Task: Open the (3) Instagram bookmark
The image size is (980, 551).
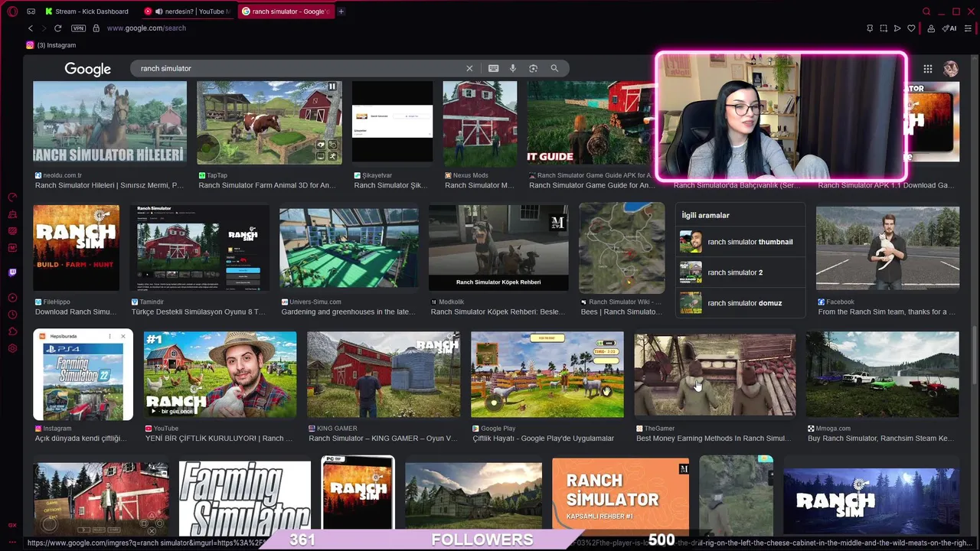Action: click(51, 45)
